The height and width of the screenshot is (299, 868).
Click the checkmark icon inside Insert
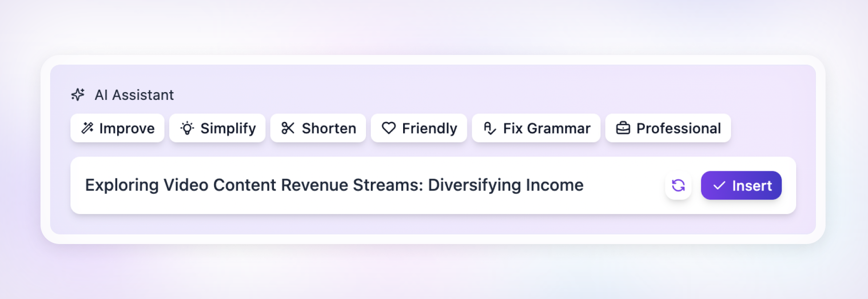(719, 185)
